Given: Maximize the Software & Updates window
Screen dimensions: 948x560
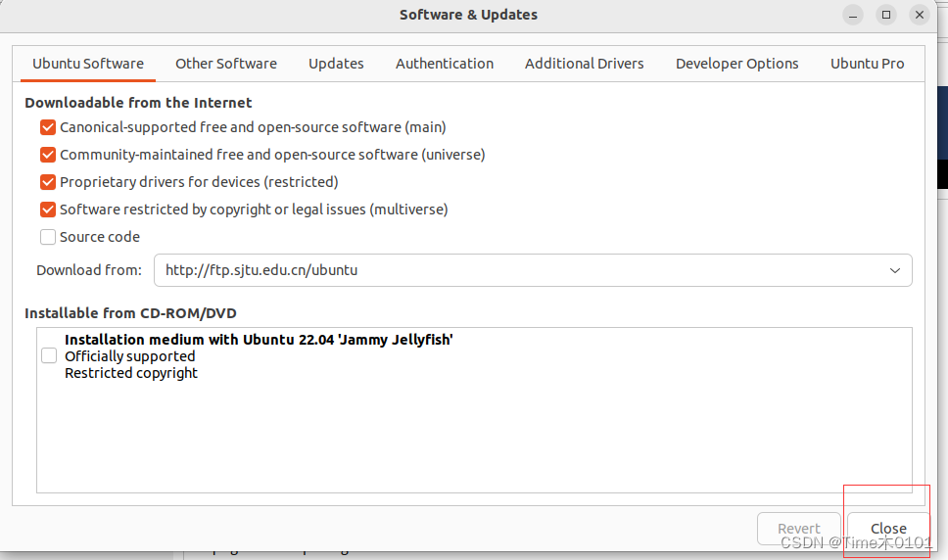Looking at the screenshot, I should [x=886, y=15].
